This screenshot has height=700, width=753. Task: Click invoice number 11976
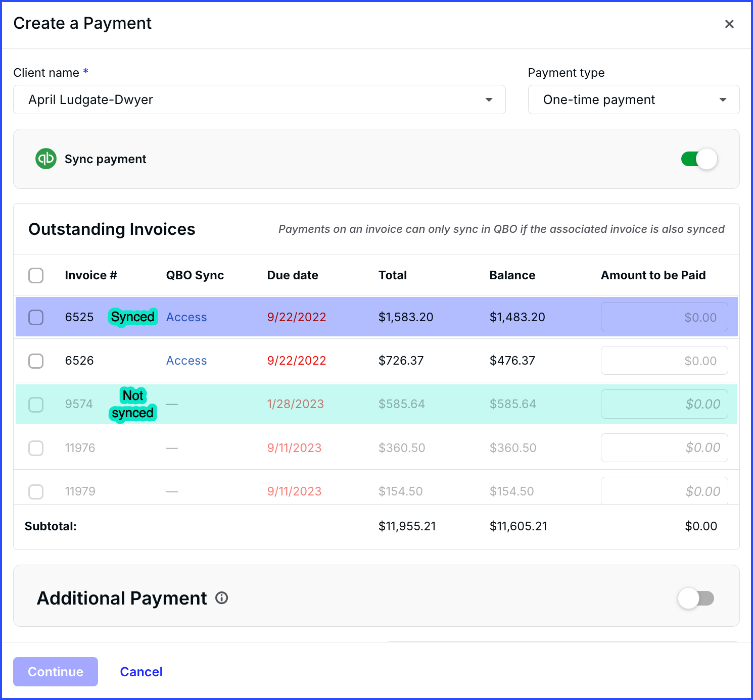point(80,448)
